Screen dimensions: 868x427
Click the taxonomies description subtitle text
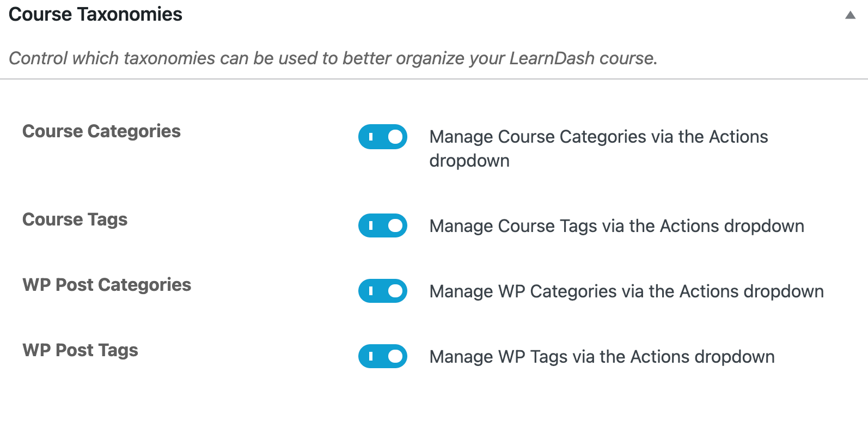coord(334,58)
